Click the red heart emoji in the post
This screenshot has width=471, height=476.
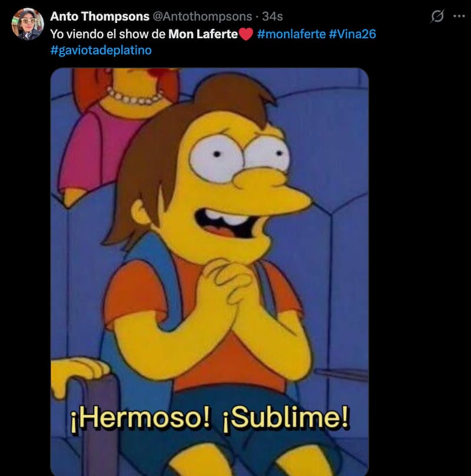pyautogui.click(x=246, y=34)
